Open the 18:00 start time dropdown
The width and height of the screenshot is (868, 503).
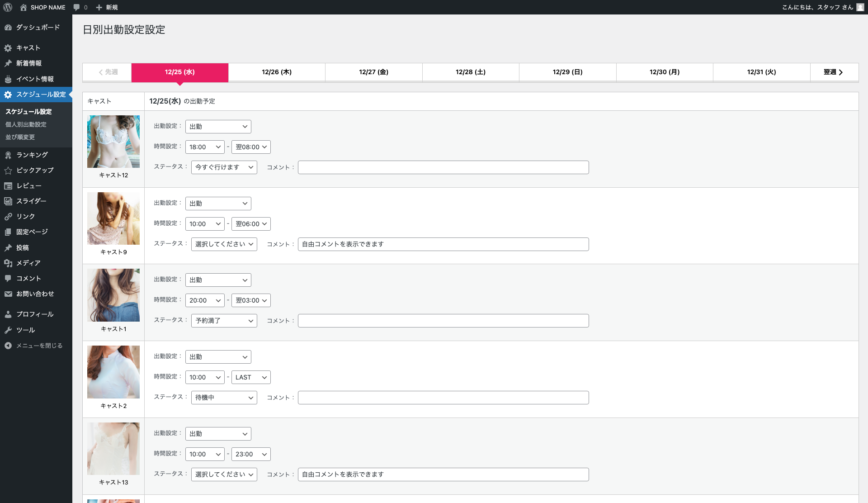point(205,147)
